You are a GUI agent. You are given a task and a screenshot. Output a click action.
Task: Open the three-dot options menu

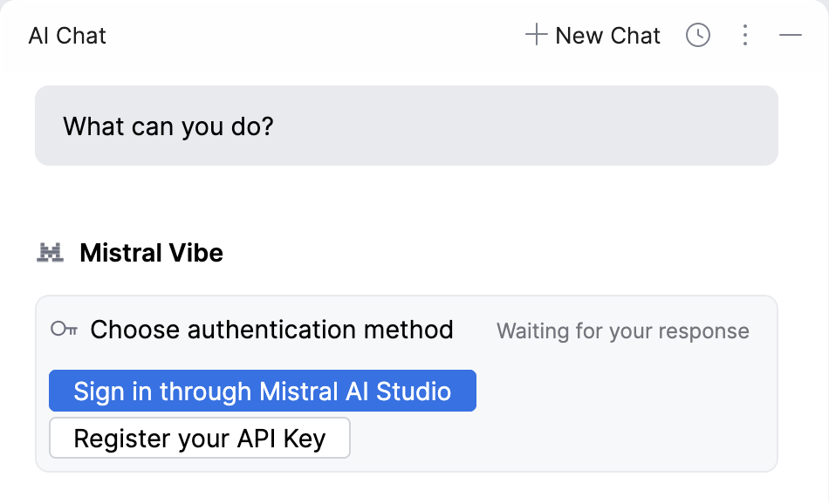pyautogui.click(x=745, y=36)
